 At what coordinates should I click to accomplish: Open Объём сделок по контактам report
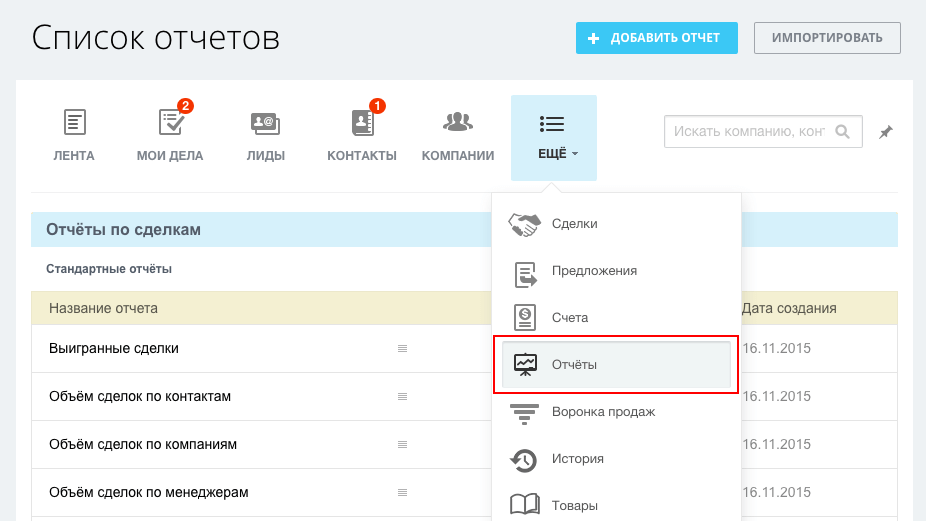point(140,396)
